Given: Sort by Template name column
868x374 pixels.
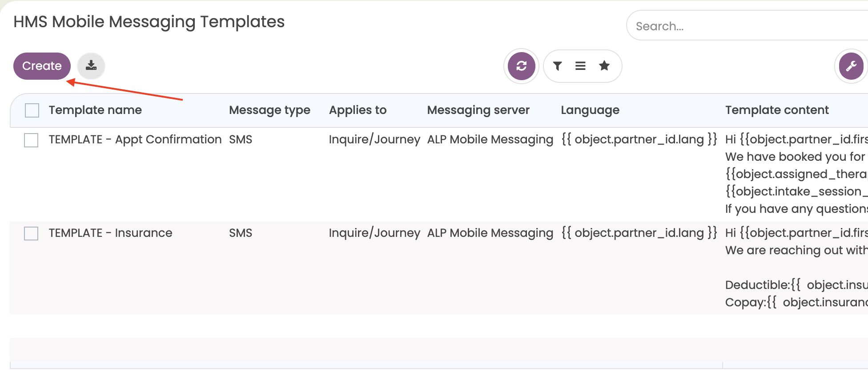Looking at the screenshot, I should pyautogui.click(x=95, y=110).
